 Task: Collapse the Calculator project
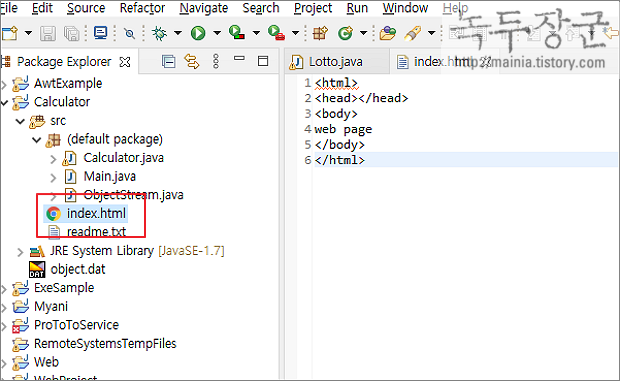pyautogui.click(x=4, y=103)
